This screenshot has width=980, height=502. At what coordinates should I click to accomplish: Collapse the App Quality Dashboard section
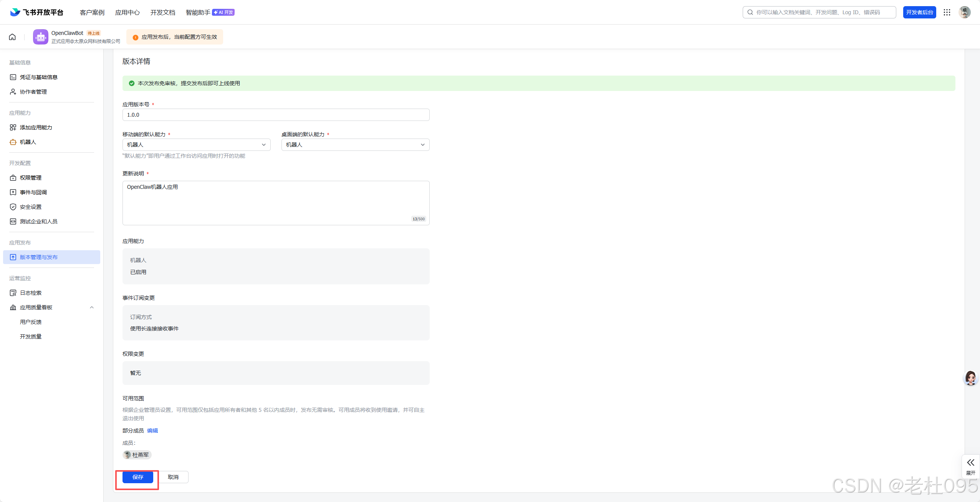[92, 307]
